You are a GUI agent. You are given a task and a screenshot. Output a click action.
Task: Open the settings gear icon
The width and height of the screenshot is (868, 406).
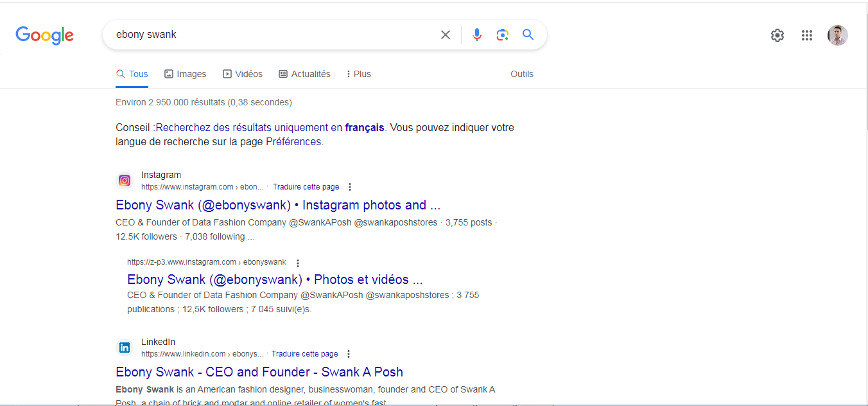point(777,35)
